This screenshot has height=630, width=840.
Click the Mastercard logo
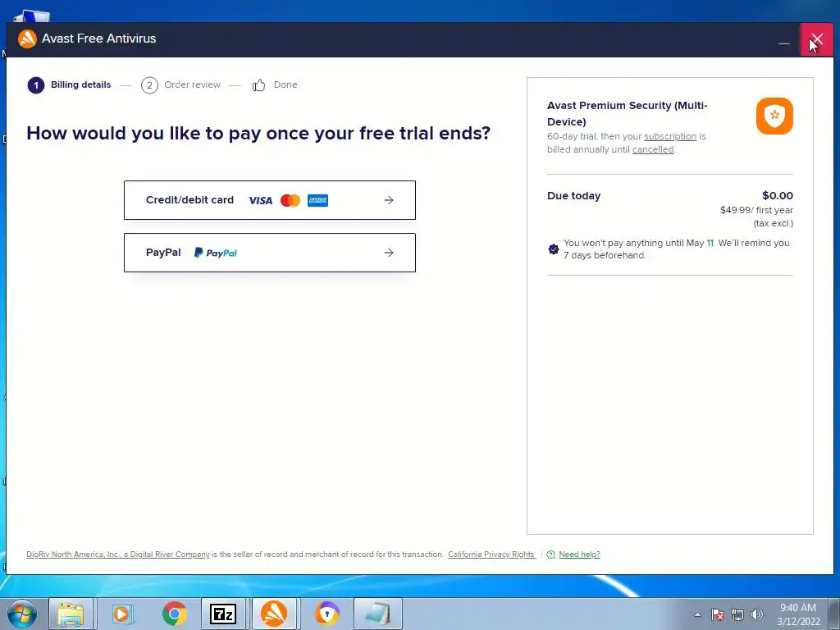(290, 200)
